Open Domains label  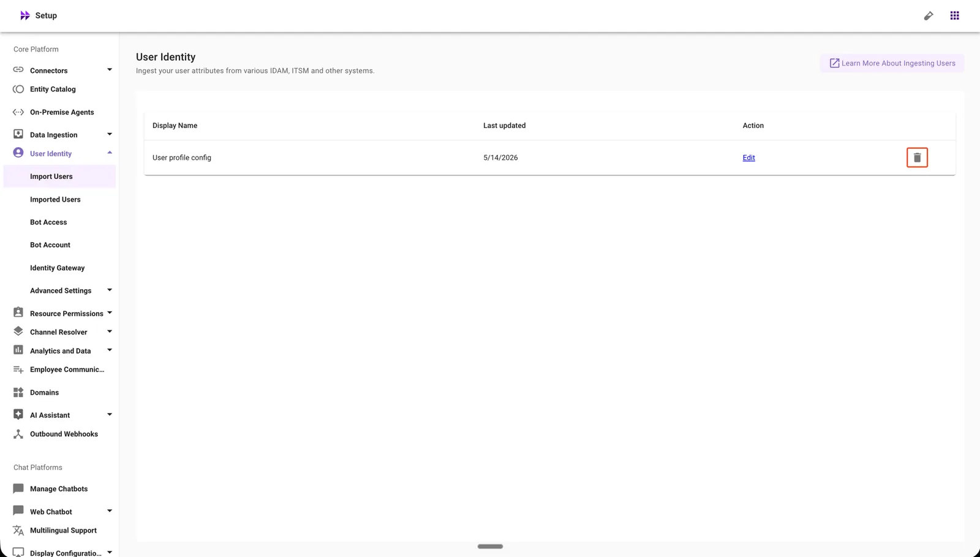(44, 393)
